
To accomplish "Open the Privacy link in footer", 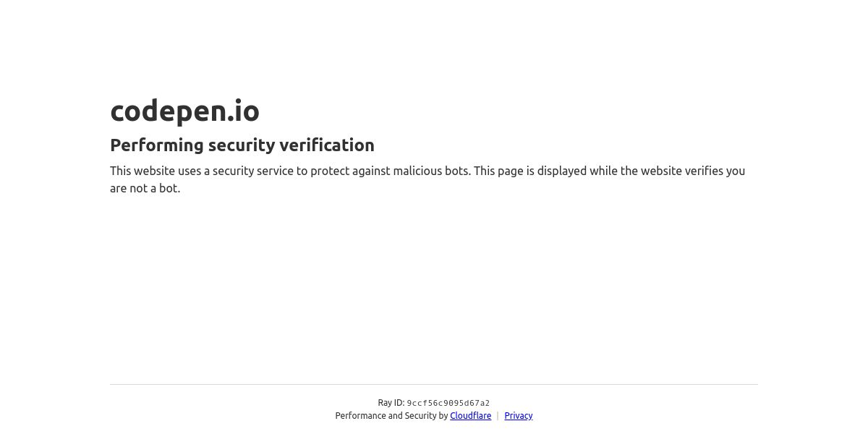I will click(x=518, y=416).
